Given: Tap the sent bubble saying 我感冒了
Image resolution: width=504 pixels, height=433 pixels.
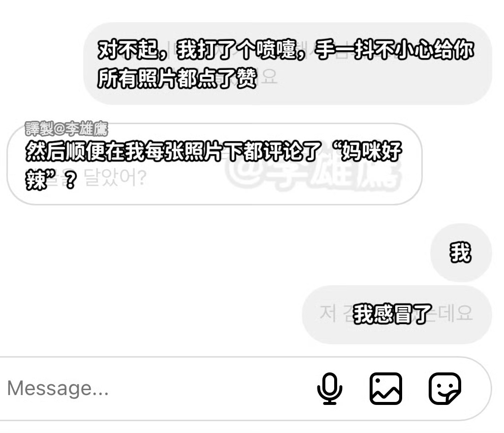Looking at the screenshot, I should (x=397, y=314).
